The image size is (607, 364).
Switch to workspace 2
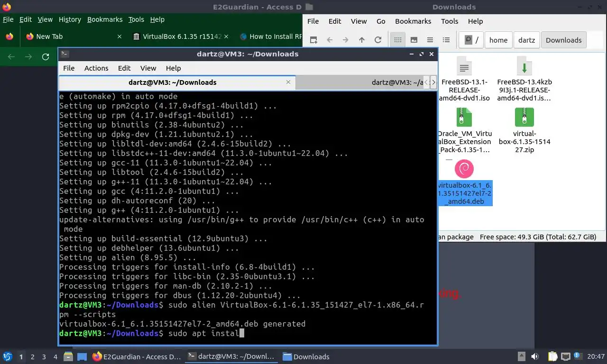pyautogui.click(x=32, y=357)
